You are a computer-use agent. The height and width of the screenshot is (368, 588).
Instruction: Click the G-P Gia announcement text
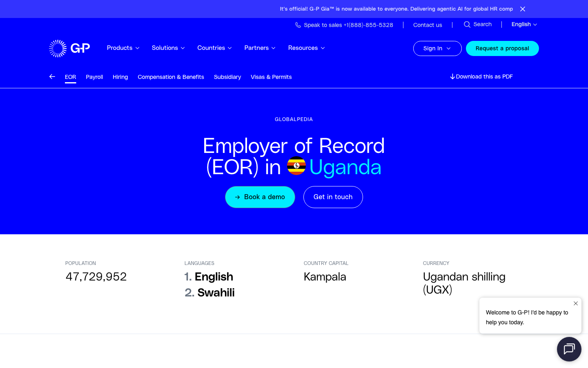[x=396, y=9]
